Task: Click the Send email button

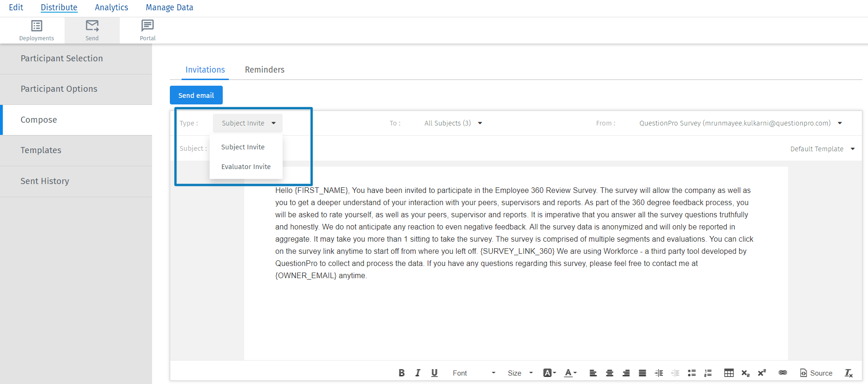Action: pos(196,95)
